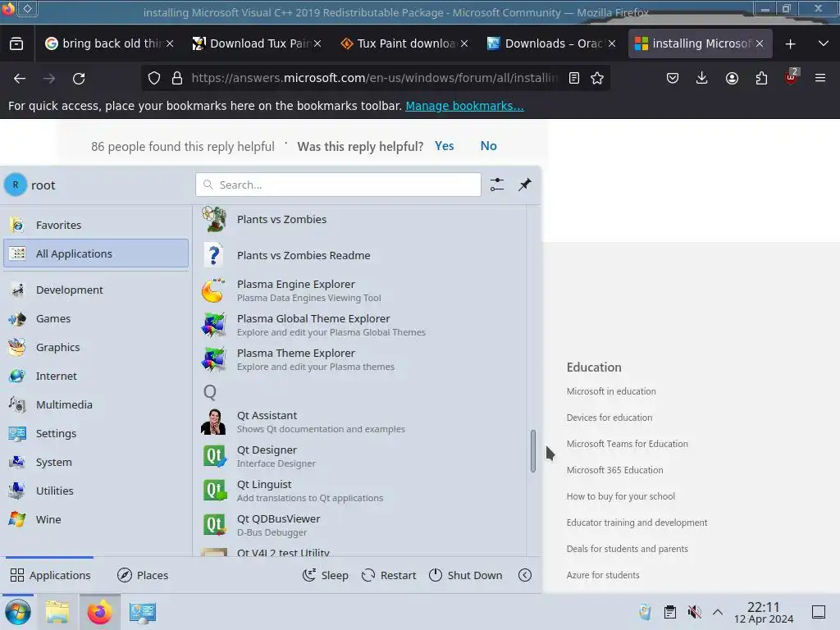840x630 pixels.
Task: Select All Applications category
Action: click(96, 253)
